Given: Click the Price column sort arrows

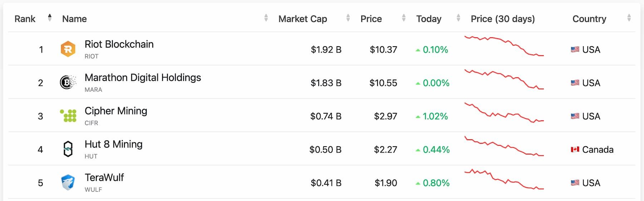Looking at the screenshot, I should click(404, 18).
